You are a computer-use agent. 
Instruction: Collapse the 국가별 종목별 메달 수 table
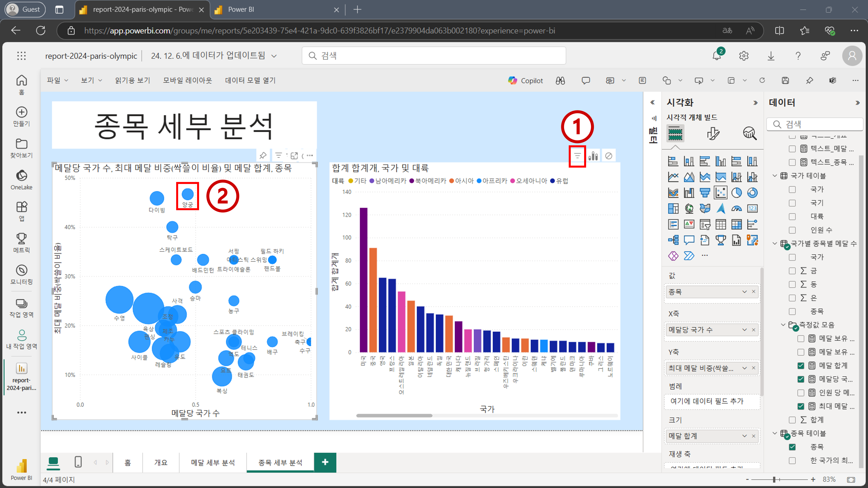point(775,244)
